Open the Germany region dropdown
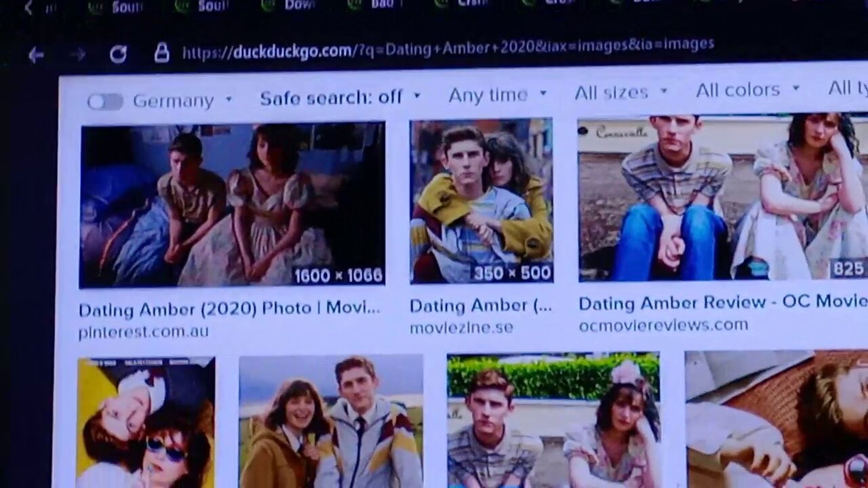This screenshot has width=868, height=488. (x=183, y=100)
